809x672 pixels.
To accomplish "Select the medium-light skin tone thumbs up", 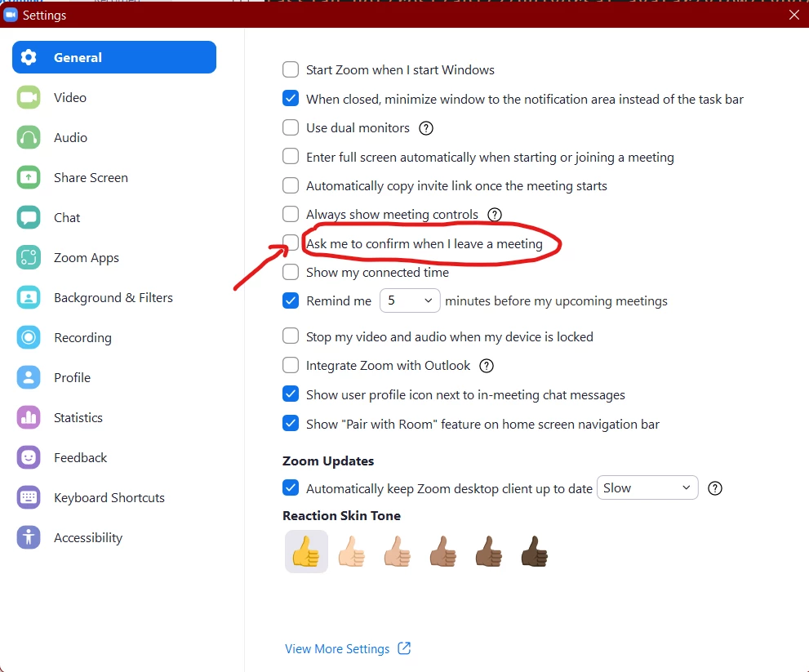I will pyautogui.click(x=398, y=551).
